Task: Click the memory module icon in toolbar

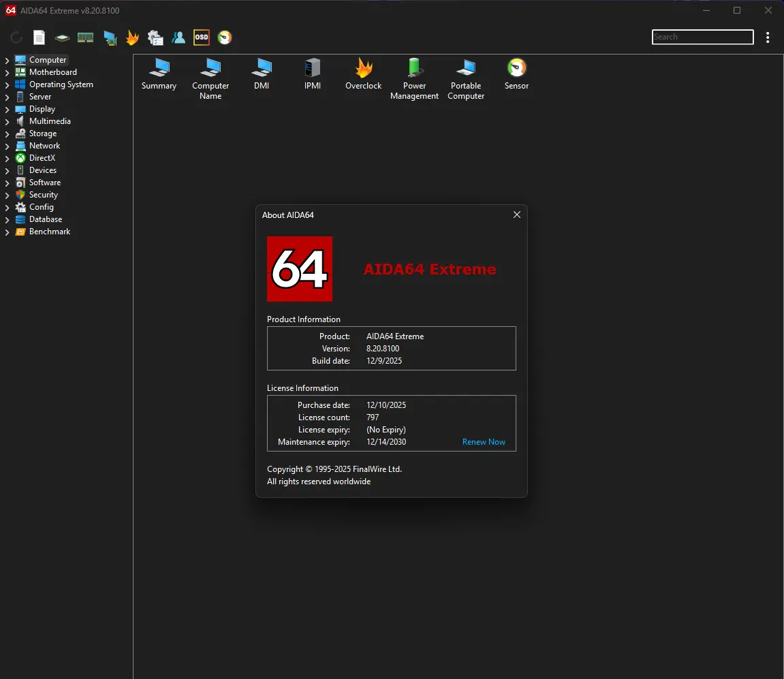Action: (x=86, y=37)
